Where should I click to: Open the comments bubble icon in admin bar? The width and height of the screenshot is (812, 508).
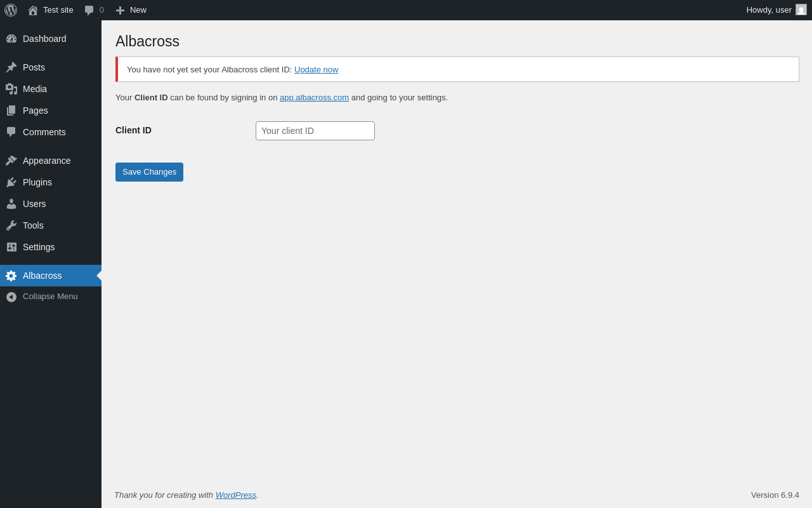(89, 10)
